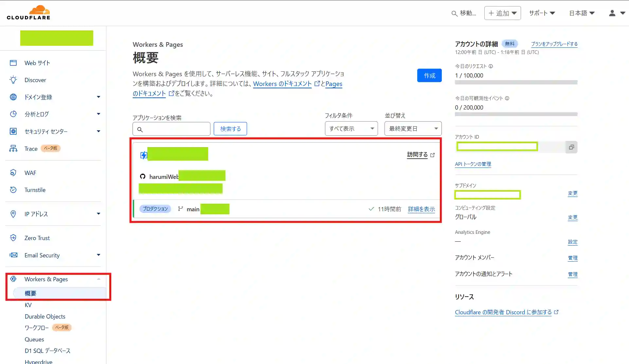This screenshot has width=629, height=364.
Task: Open Queues in the sidebar
Action: [34, 339]
